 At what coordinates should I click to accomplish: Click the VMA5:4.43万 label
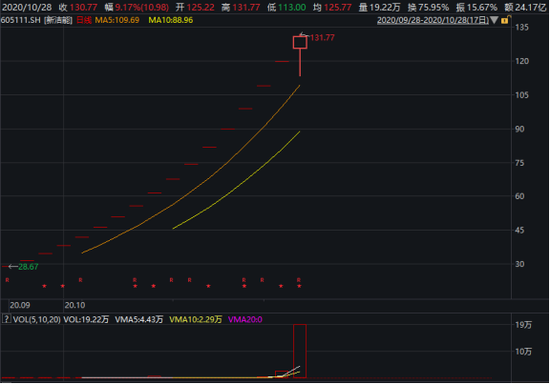click(139, 319)
